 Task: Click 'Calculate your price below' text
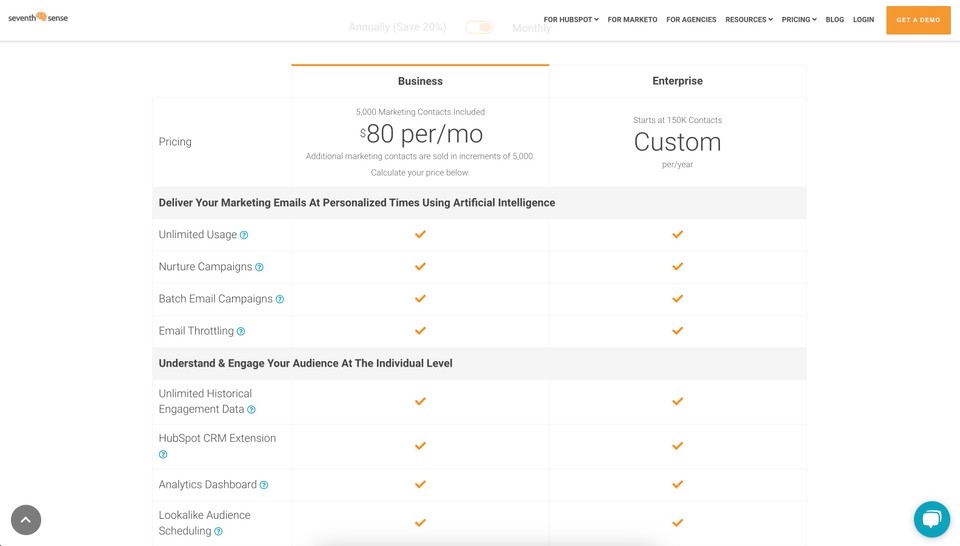[x=420, y=173]
